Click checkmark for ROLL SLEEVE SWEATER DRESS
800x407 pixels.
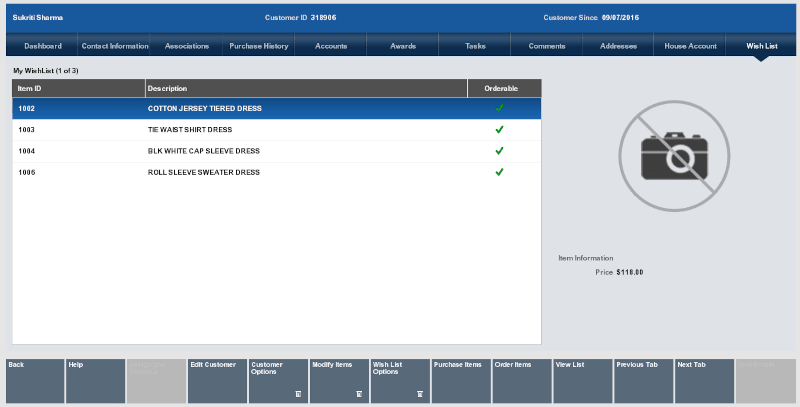(499, 172)
